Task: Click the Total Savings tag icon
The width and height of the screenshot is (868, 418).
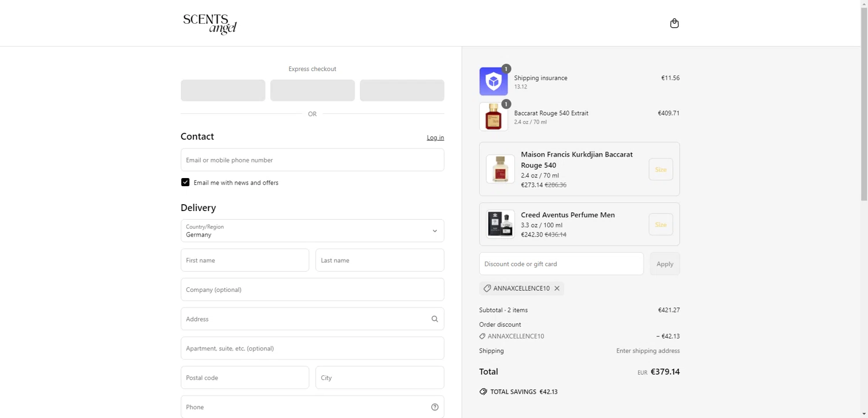Action: coord(483,391)
